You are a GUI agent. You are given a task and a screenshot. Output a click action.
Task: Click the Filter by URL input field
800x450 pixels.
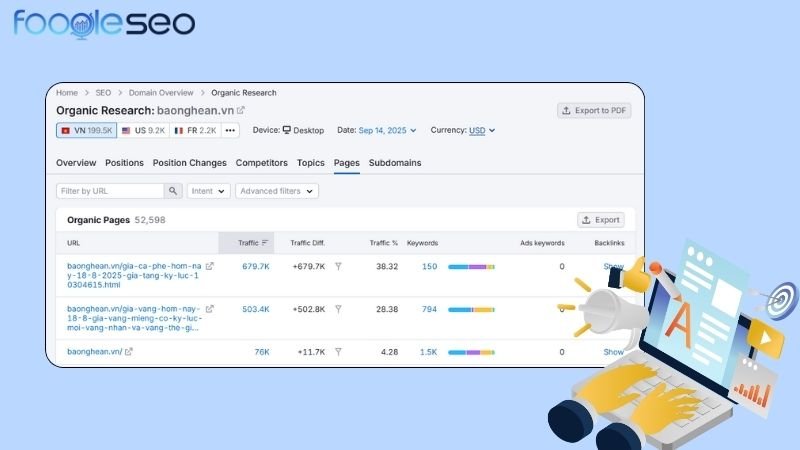(110, 191)
